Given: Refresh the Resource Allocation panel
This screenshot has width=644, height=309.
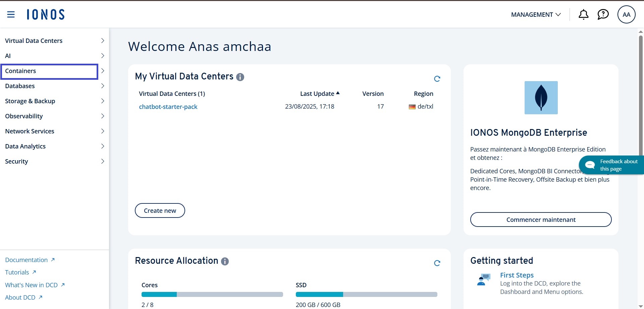Looking at the screenshot, I should click(x=437, y=263).
